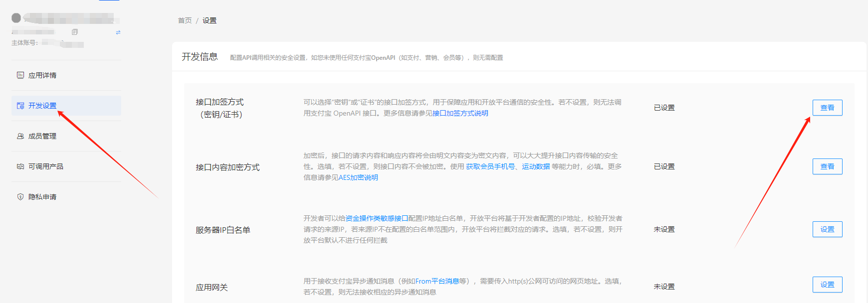
Task: Click the switch account arrows icon
Action: point(118,32)
